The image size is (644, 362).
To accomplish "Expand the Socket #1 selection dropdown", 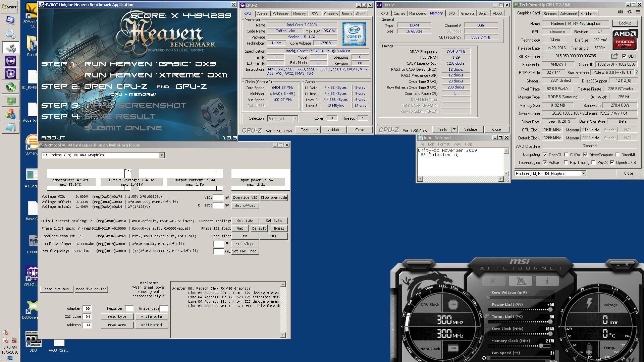I will coord(295,119).
